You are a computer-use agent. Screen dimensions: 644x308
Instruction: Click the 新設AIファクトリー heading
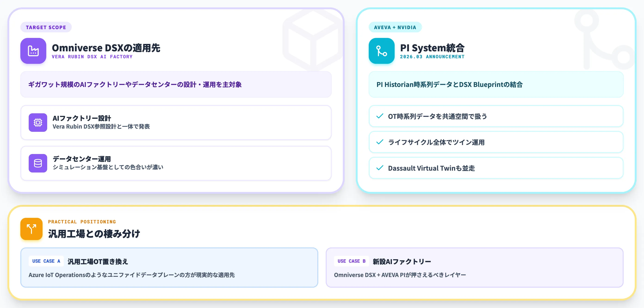[402, 262]
